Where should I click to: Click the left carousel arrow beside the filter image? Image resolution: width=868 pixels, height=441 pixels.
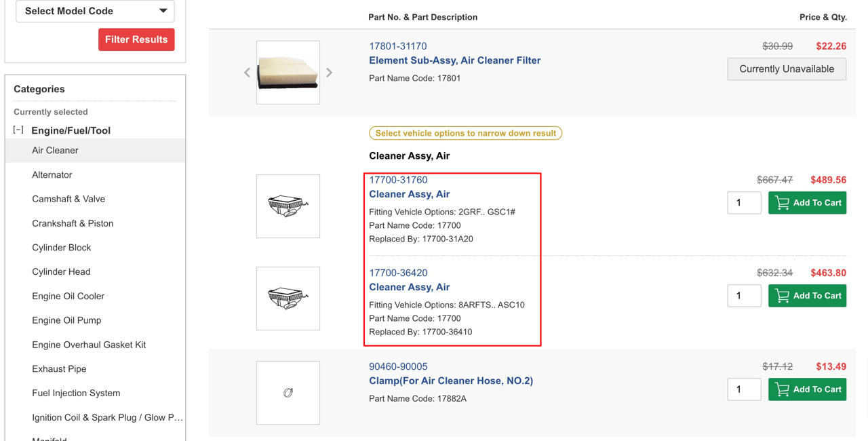pyautogui.click(x=247, y=72)
